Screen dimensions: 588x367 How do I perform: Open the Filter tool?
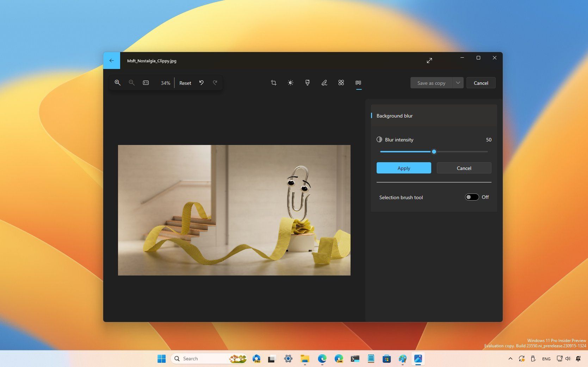pyautogui.click(x=307, y=83)
